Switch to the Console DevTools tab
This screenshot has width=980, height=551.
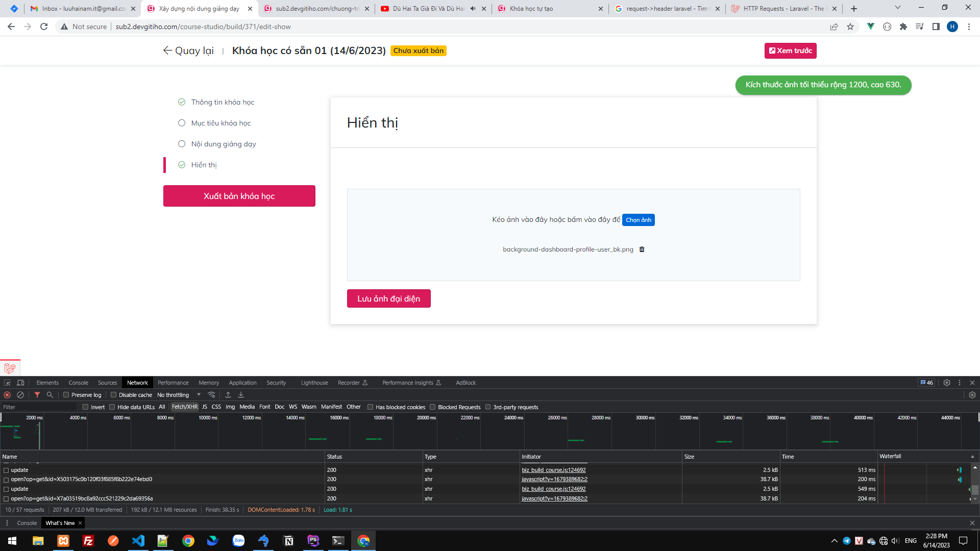coord(78,383)
